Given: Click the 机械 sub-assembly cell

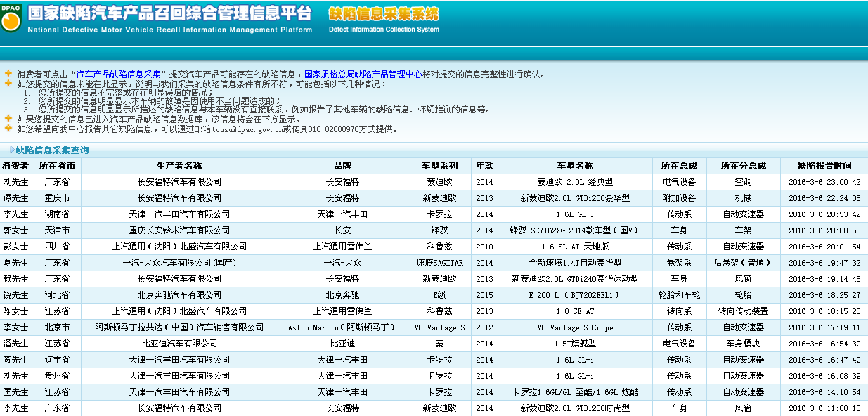Looking at the screenshot, I should 744,198.
